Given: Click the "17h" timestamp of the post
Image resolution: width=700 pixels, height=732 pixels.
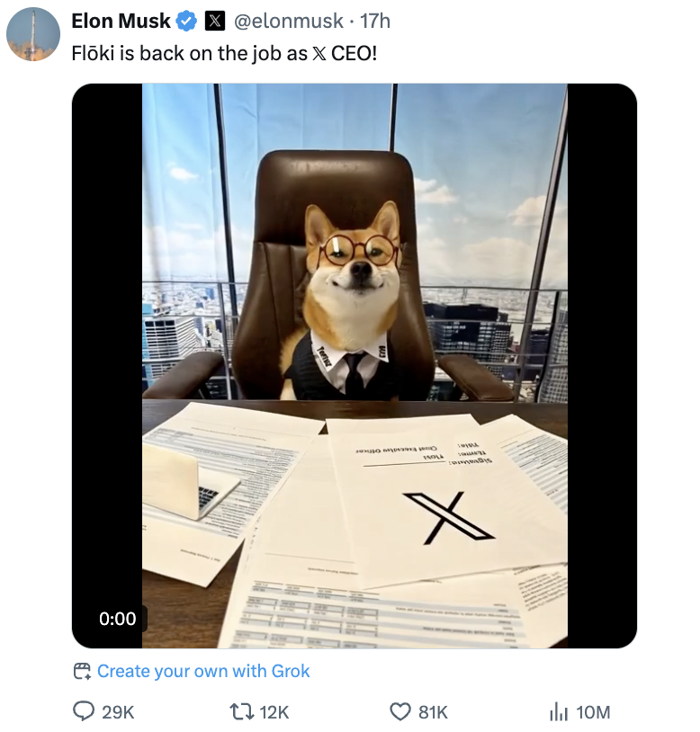Looking at the screenshot, I should [x=375, y=21].
